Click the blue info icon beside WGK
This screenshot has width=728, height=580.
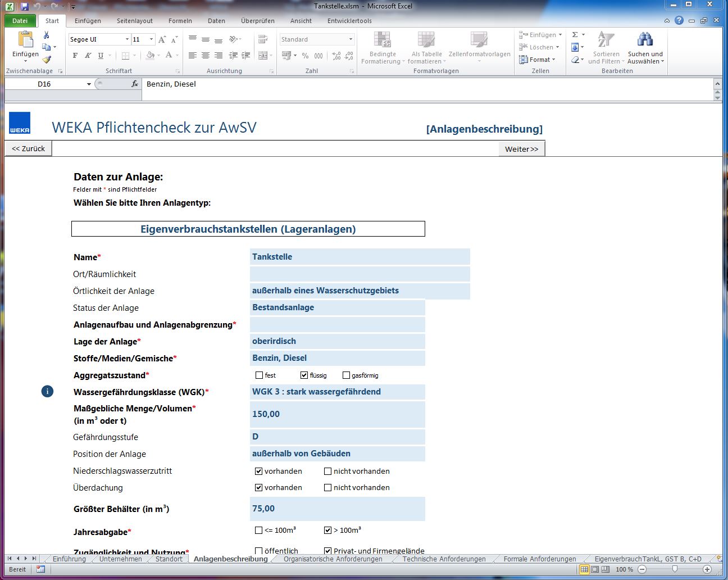click(x=48, y=391)
